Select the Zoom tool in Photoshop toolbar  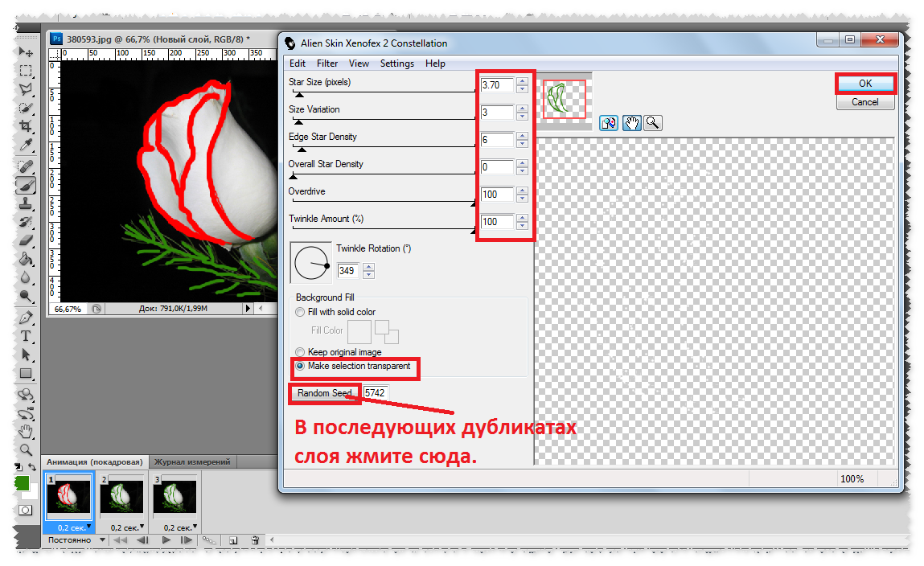pyautogui.click(x=26, y=450)
